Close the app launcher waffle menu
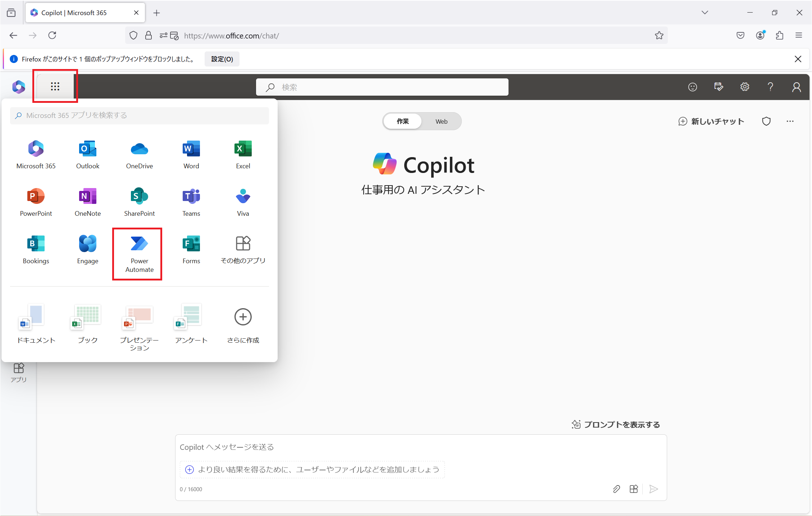The width and height of the screenshot is (812, 516). tap(55, 86)
